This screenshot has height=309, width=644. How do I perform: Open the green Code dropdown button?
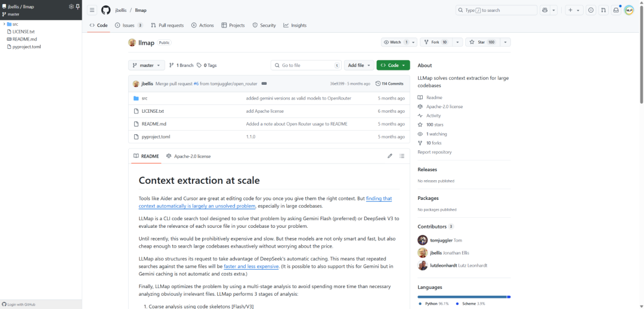point(393,66)
